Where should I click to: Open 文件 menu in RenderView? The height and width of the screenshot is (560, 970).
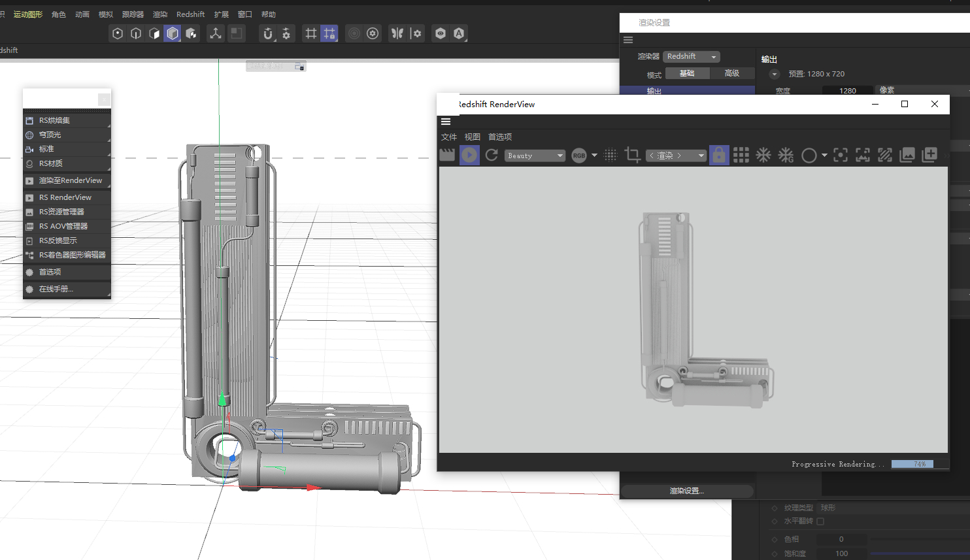click(449, 137)
